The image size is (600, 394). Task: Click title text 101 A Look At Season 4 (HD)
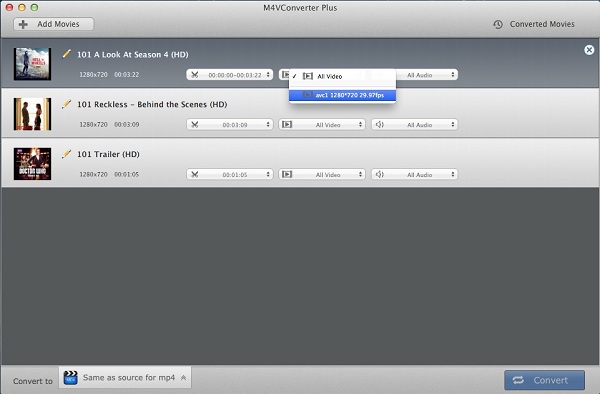click(x=133, y=55)
